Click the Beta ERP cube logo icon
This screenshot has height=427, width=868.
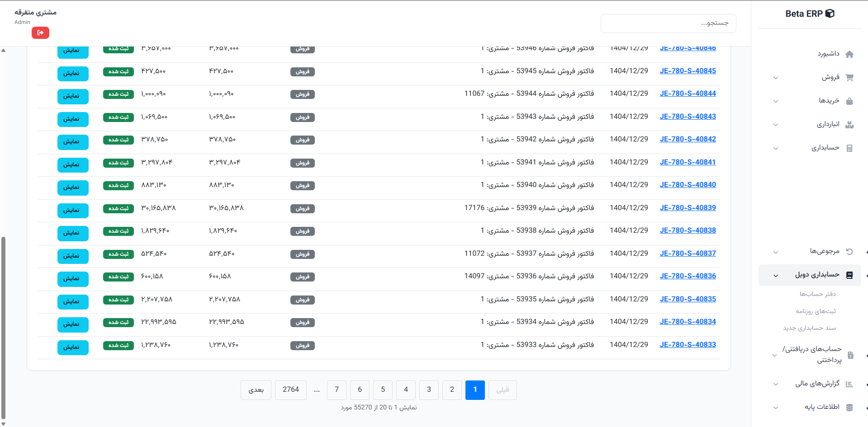(x=830, y=14)
